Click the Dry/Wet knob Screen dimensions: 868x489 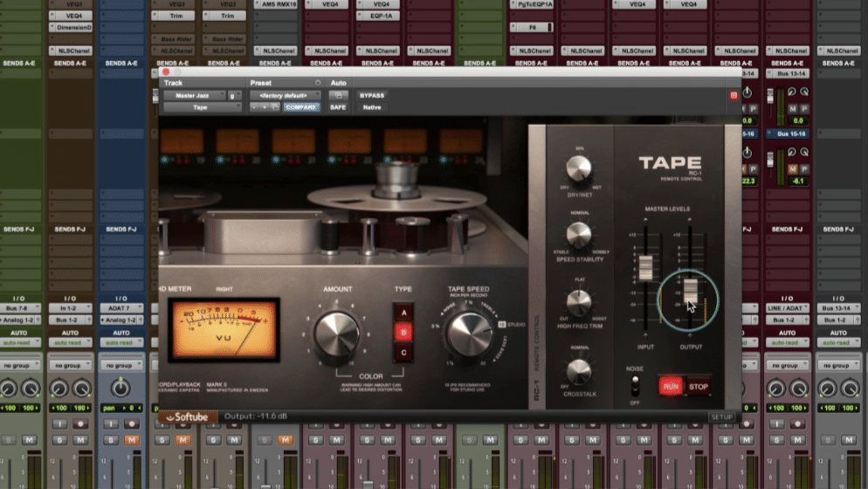[x=578, y=168]
